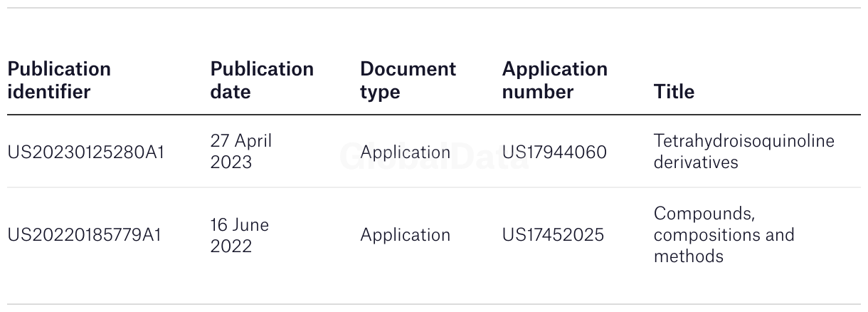
Task: Click the Application number column header
Action: 554,80
